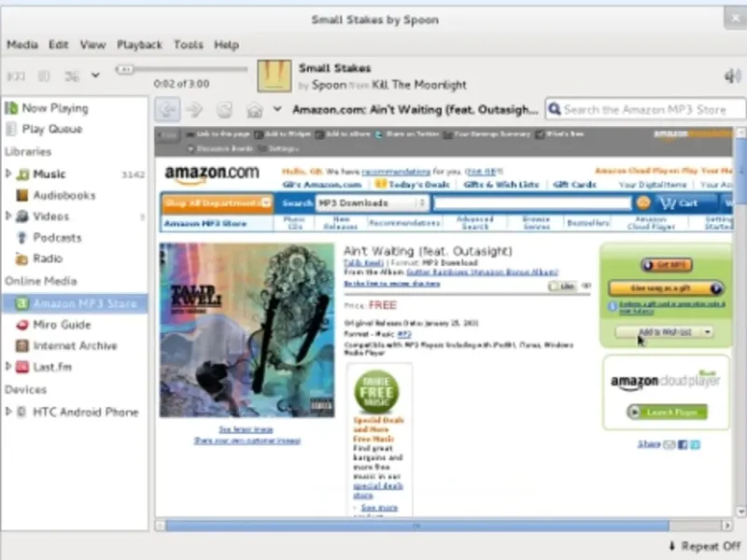Click the pause playback button
The width and height of the screenshot is (747, 560).
(44, 77)
